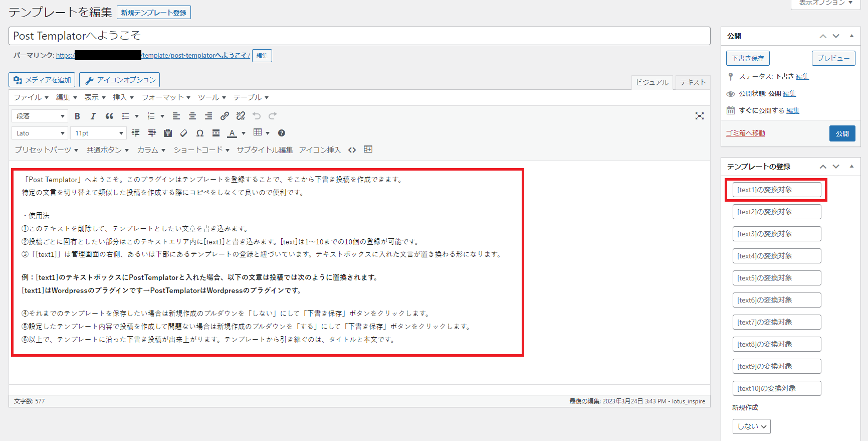
Task: Open the プリセットパーツ dropdown
Action: click(x=46, y=150)
